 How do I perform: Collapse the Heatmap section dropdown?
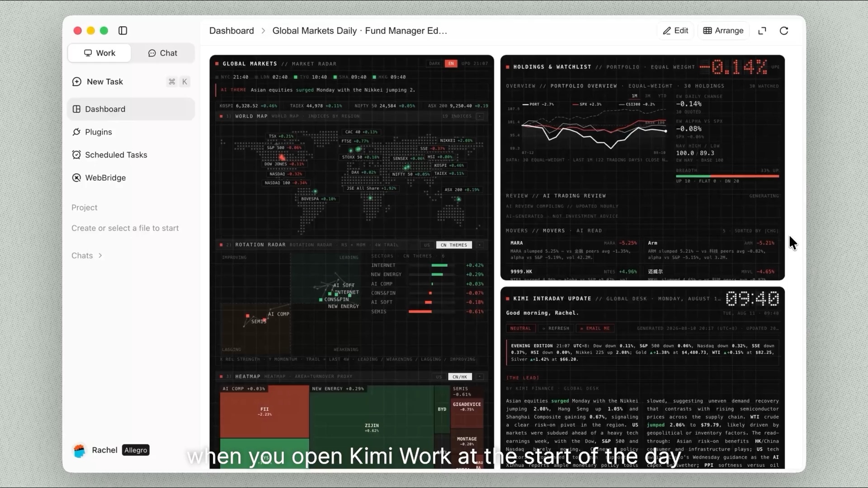(480, 377)
